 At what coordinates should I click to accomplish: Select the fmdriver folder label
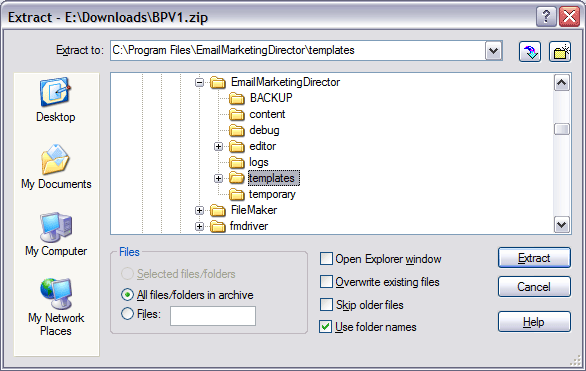coord(249,226)
